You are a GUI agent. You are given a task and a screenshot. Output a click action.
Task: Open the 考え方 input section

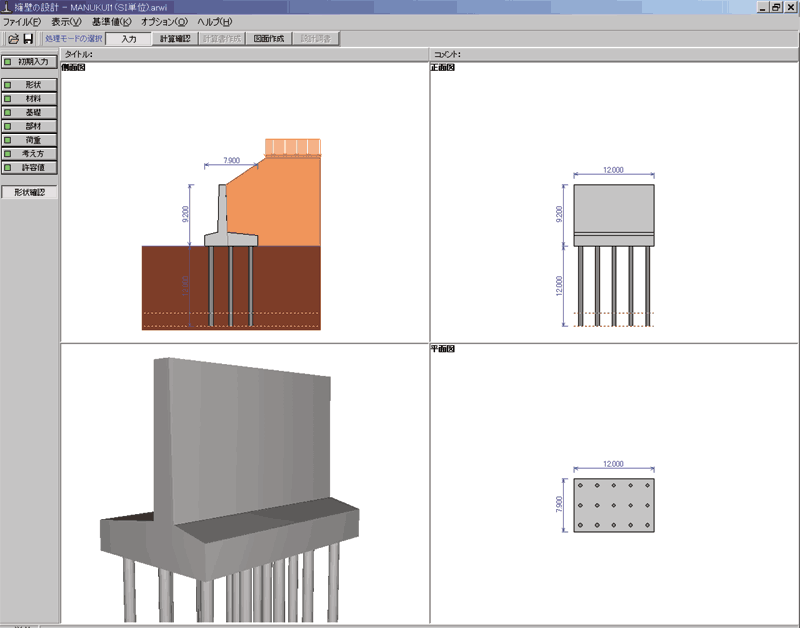[29, 155]
